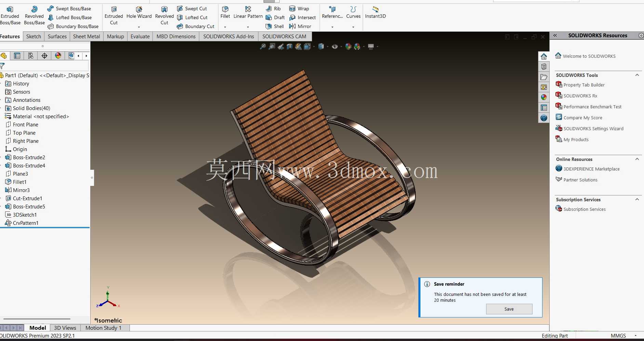Screen dimensions: 644x341
Task: Open the PropertyManager tab icon
Action: pyautogui.click(x=17, y=56)
